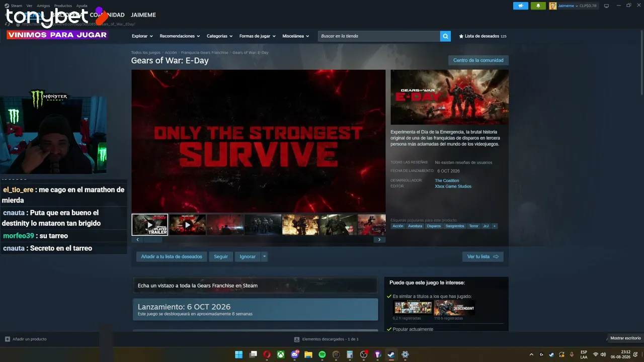This screenshot has height=362, width=644.
Task: Click the Jaimeme profile avatar
Action: (553, 6)
